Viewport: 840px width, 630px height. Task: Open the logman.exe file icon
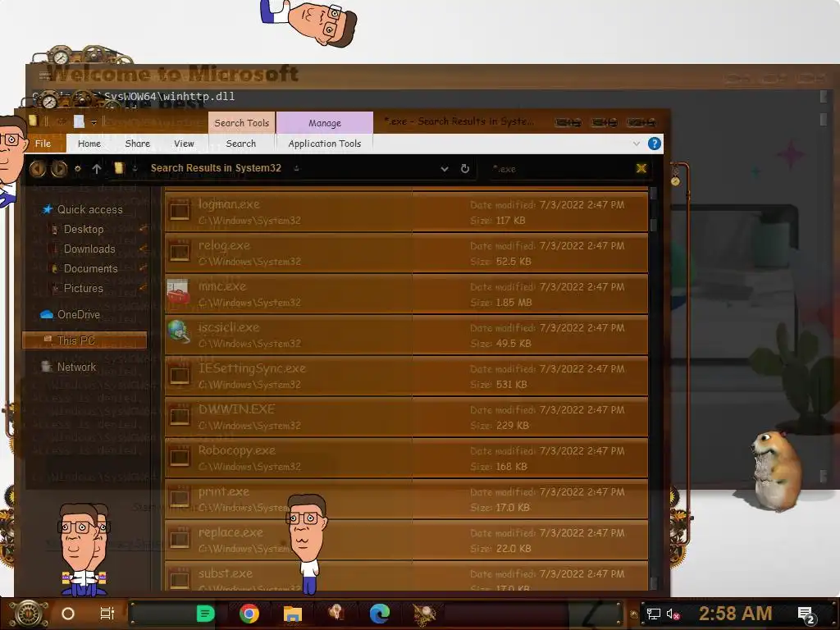(180, 211)
